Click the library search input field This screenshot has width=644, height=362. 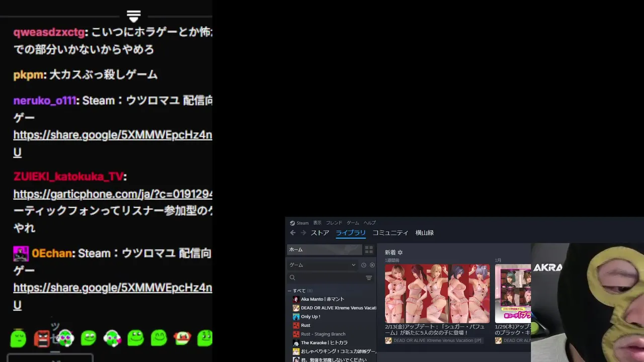coord(331,278)
